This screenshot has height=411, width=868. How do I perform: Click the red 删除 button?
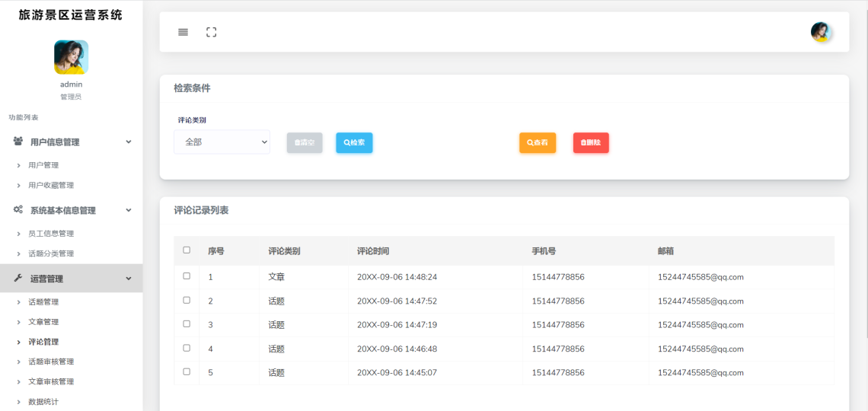[x=591, y=143]
